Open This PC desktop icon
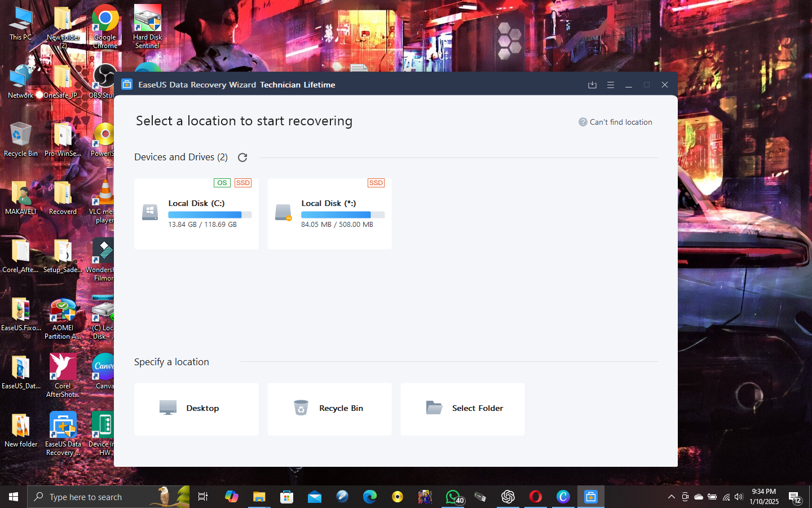 pos(21,24)
